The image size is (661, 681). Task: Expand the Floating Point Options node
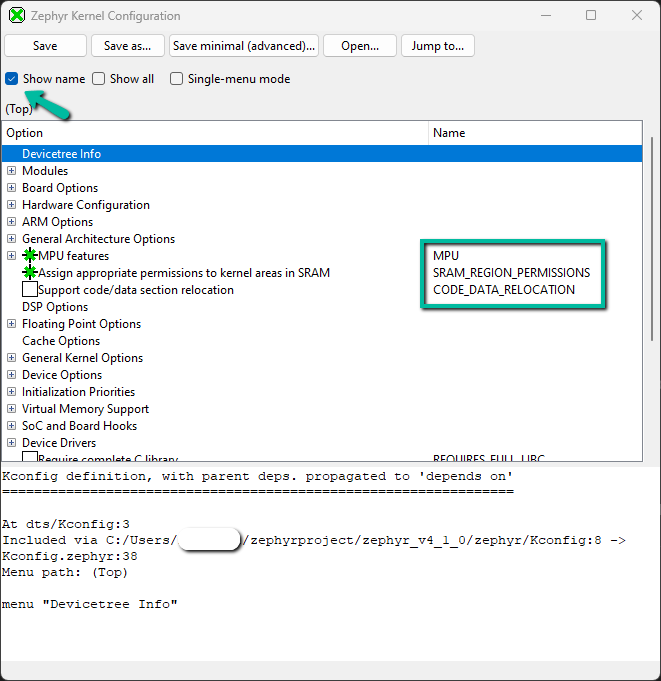(x=12, y=324)
